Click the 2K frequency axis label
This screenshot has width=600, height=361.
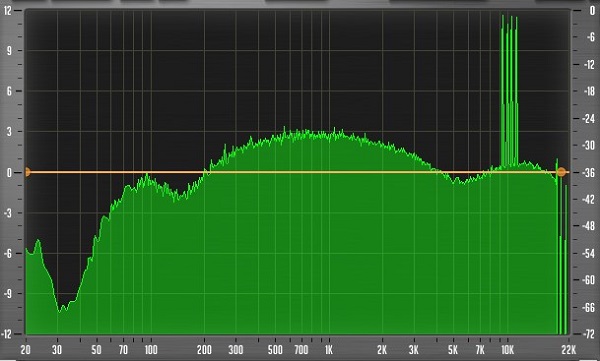pos(382,350)
